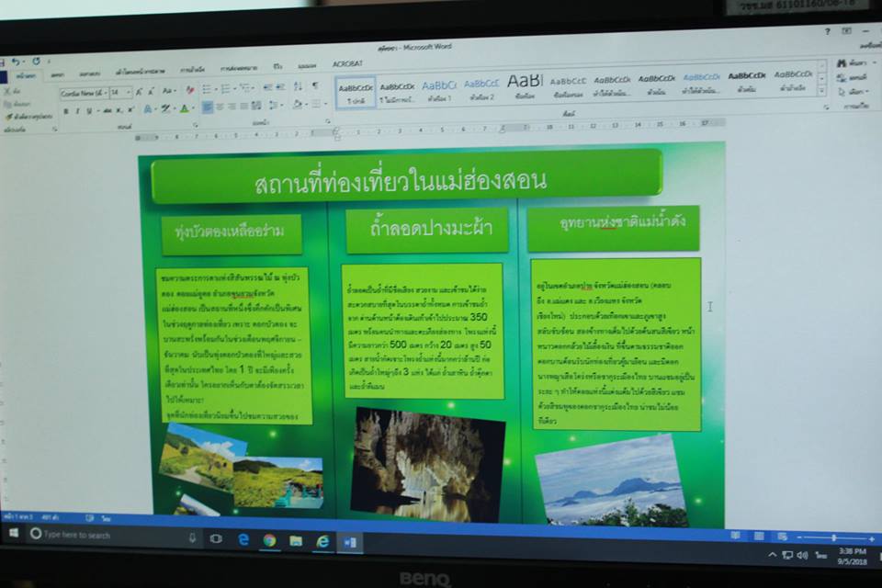Screen dimensions: 882x588
Task: Open the ACROBAT ribbon tab
Action: pyautogui.click(x=348, y=63)
